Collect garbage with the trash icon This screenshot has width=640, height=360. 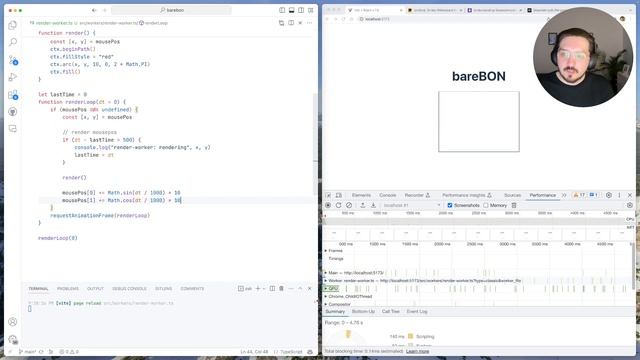point(514,205)
